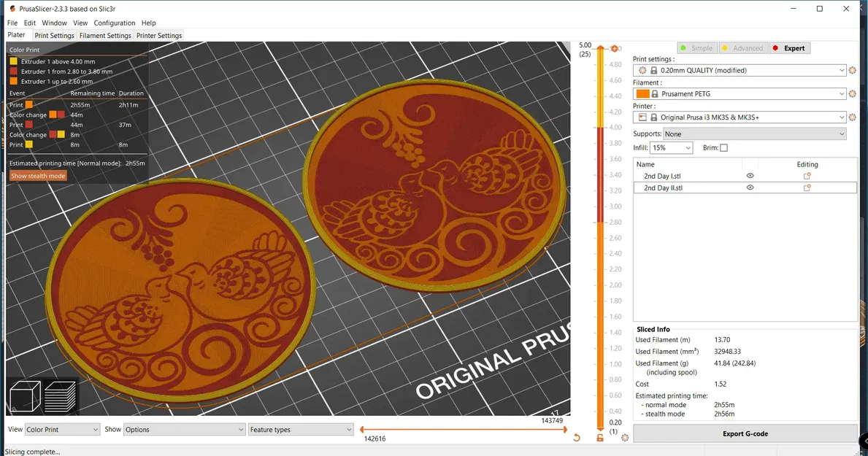Click the right coaster model in the preview
868x456 pixels.
(436, 185)
